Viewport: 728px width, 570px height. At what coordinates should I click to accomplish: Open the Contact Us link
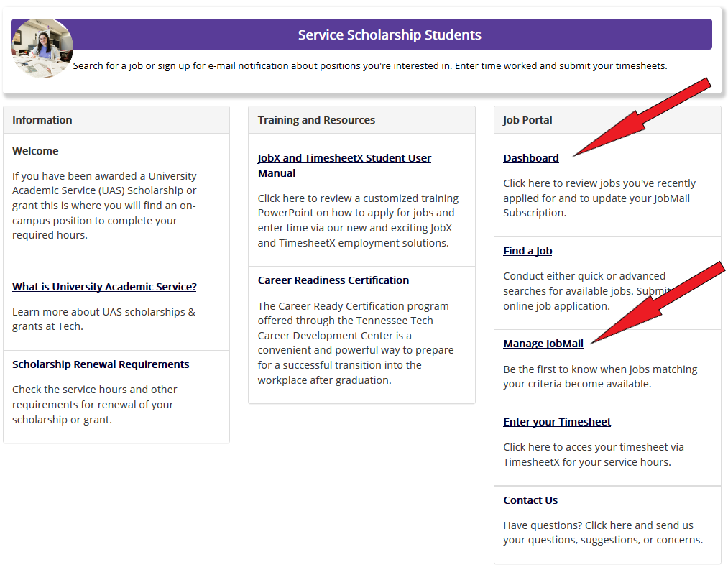(x=530, y=500)
